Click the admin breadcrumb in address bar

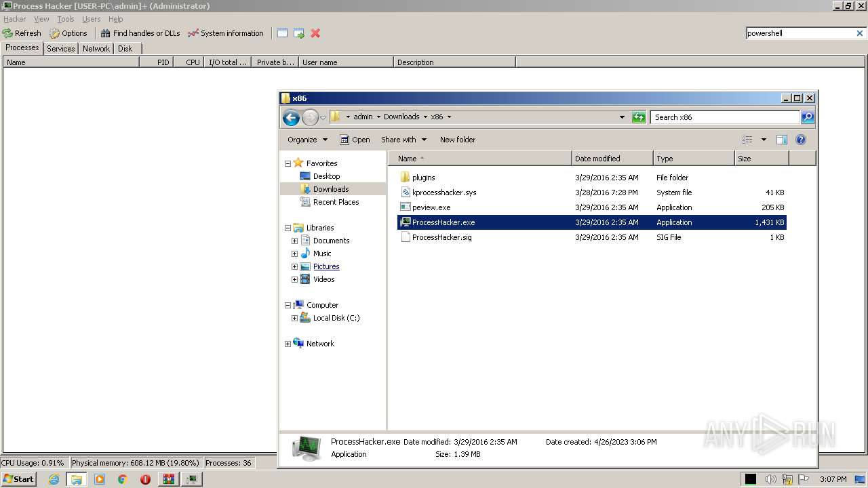click(363, 117)
